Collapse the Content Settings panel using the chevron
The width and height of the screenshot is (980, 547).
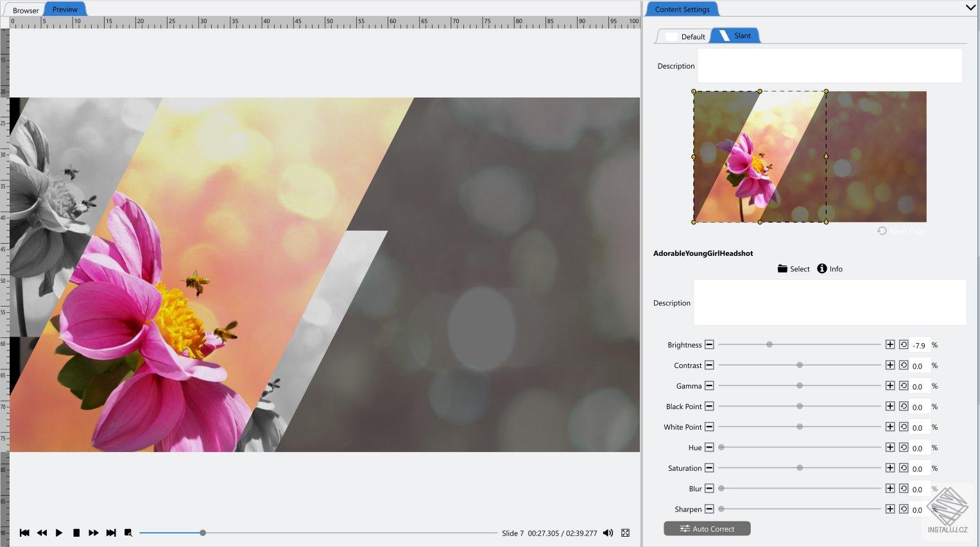click(x=971, y=8)
